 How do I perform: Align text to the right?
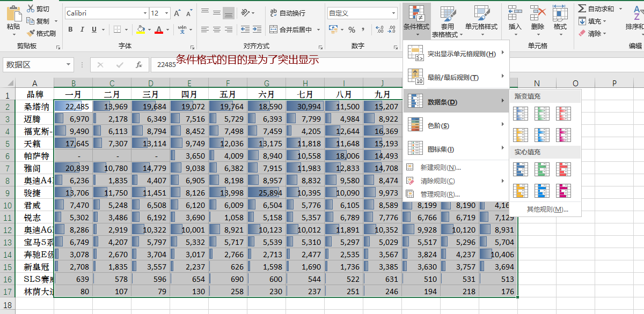coord(229,29)
